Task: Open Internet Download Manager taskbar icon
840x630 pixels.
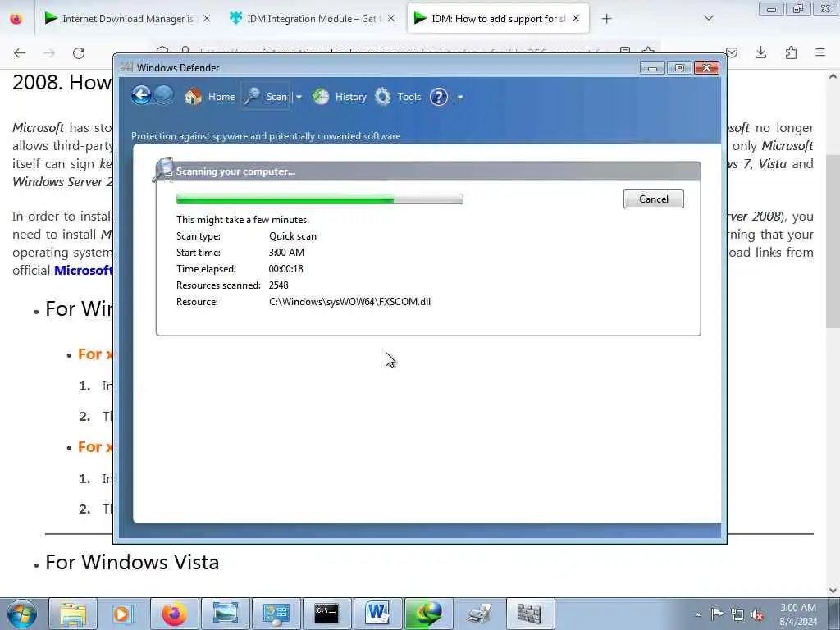Action: 428,614
